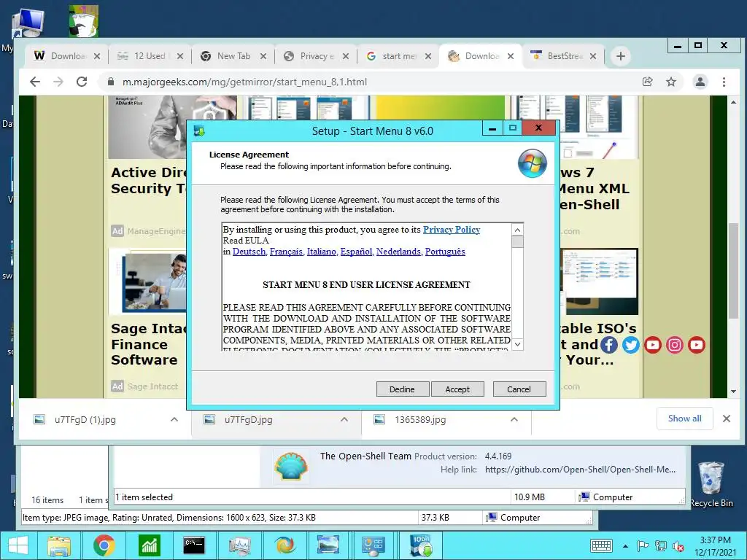This screenshot has height=560, width=747.
Task: Open the MajorGeeks Instagram icon
Action: point(675,345)
